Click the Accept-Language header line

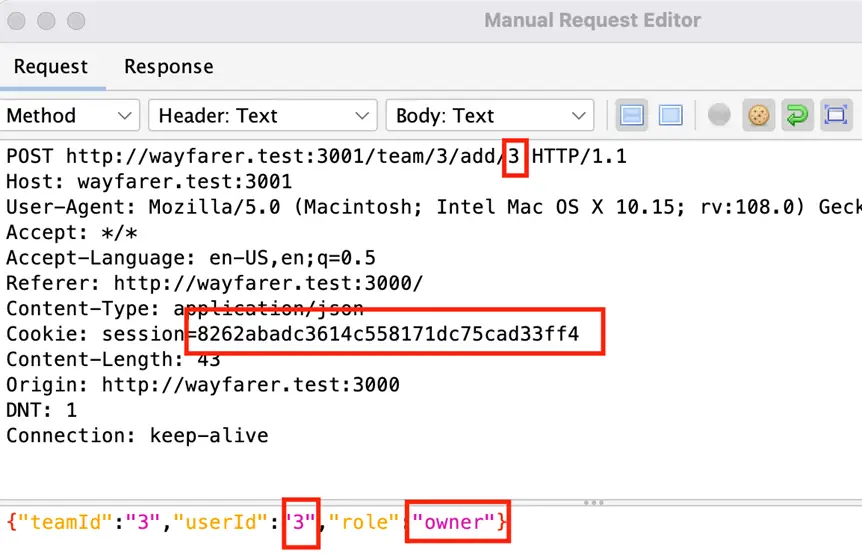[x=191, y=258]
